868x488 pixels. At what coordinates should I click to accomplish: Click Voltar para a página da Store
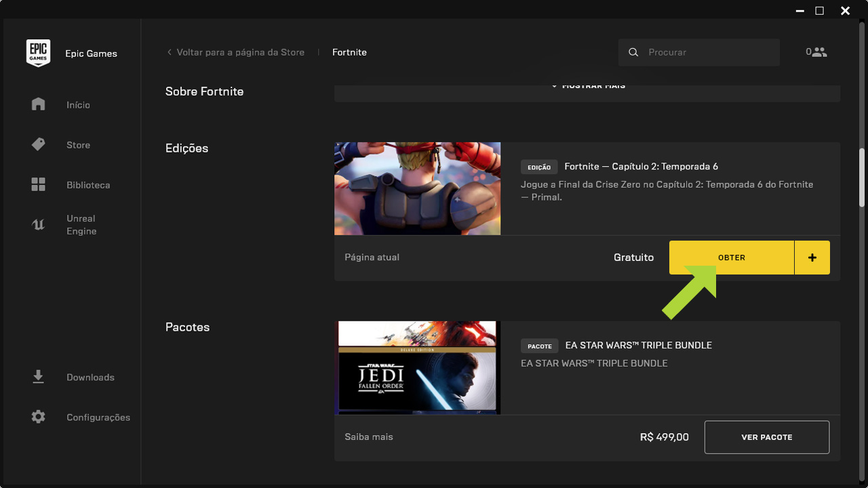tap(241, 52)
